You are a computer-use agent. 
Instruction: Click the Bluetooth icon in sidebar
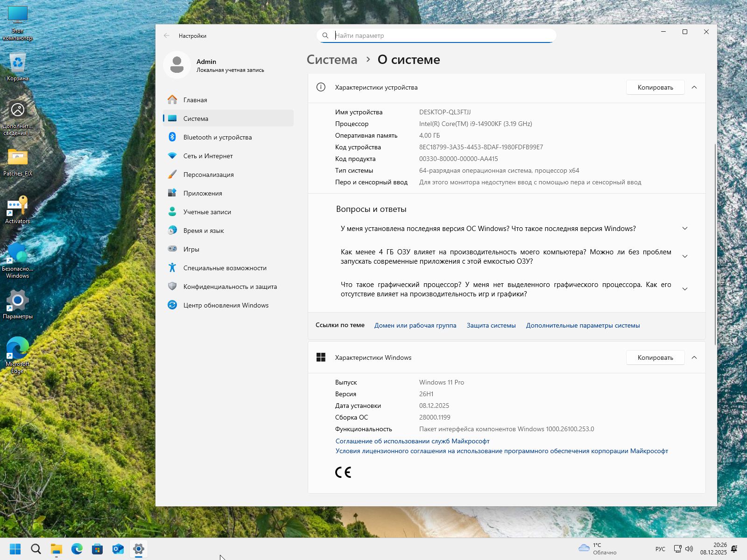pyautogui.click(x=172, y=137)
